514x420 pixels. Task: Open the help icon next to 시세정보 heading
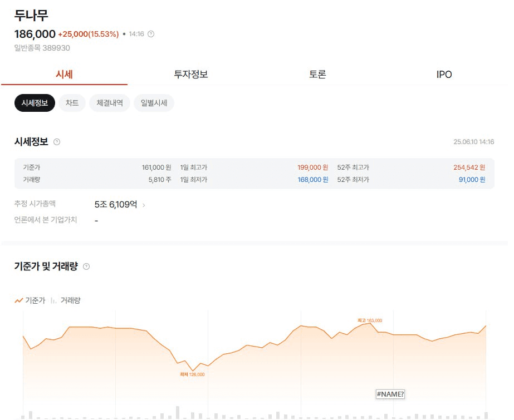click(x=57, y=142)
